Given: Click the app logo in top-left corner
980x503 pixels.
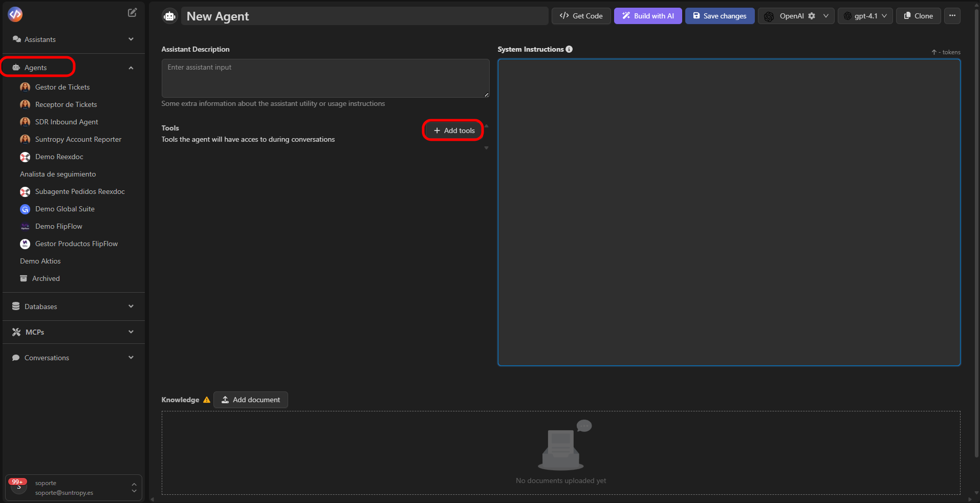Looking at the screenshot, I should 15,14.
